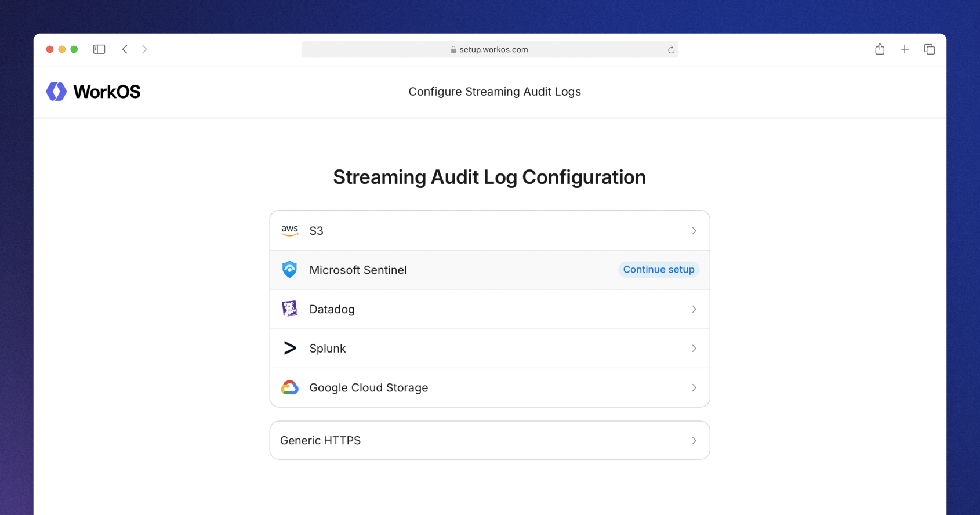Click the Google Cloud logo icon
Screen dimensions: 980x515
290,387
